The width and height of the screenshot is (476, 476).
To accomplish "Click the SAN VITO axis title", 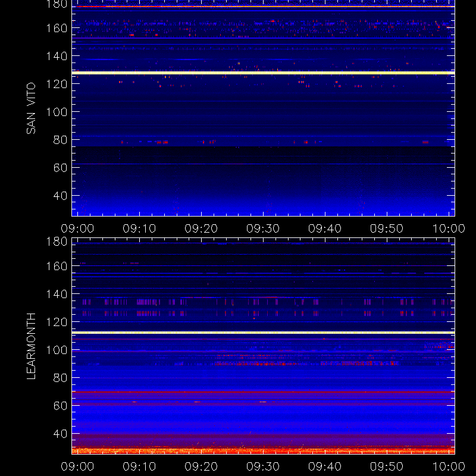I will [31, 108].
